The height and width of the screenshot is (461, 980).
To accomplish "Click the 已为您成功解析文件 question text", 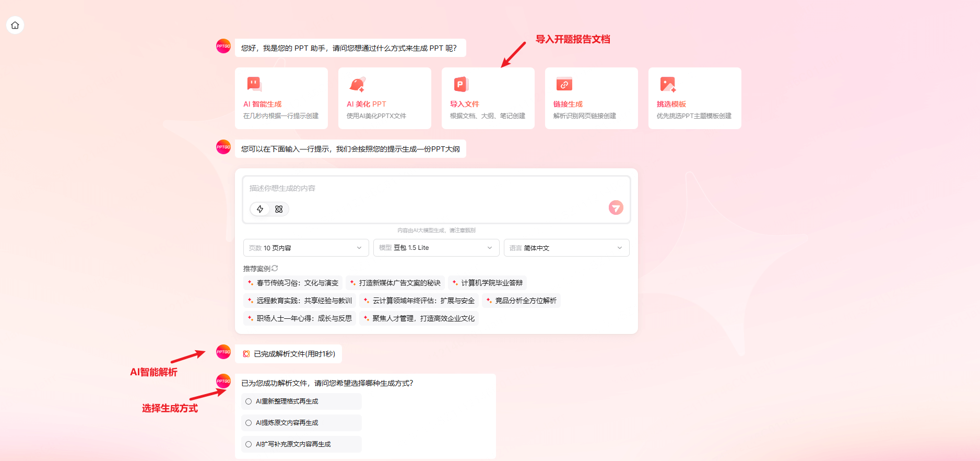I will point(327,383).
